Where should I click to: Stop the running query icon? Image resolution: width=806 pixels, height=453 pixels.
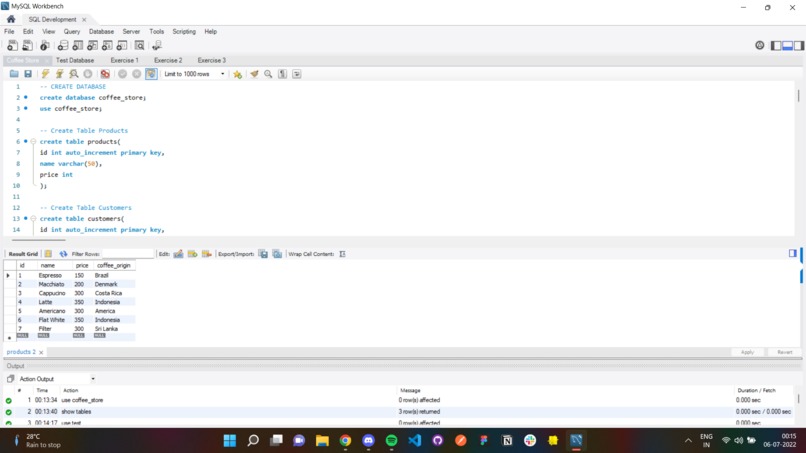[88, 74]
